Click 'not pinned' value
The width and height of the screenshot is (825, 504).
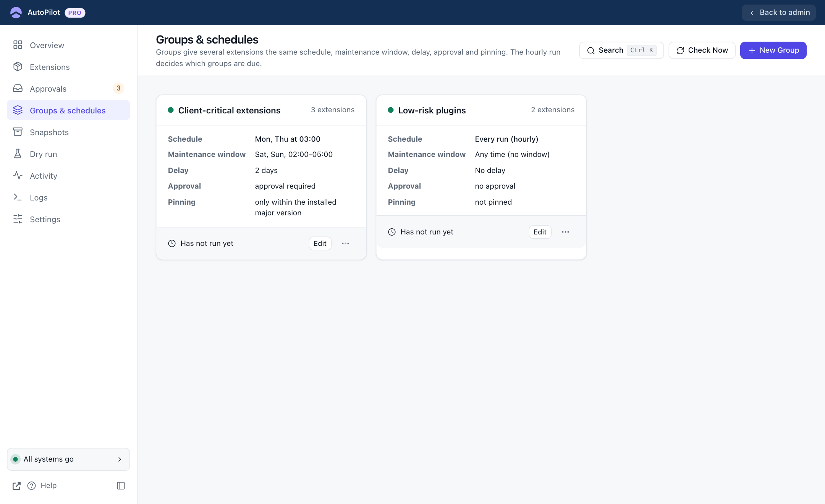click(x=493, y=202)
